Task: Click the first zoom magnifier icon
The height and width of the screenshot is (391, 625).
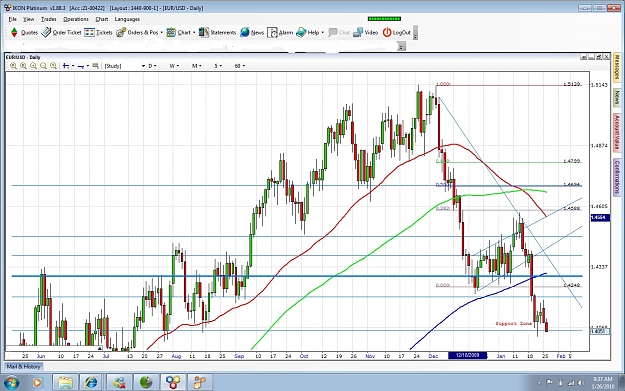Action: 14,66
